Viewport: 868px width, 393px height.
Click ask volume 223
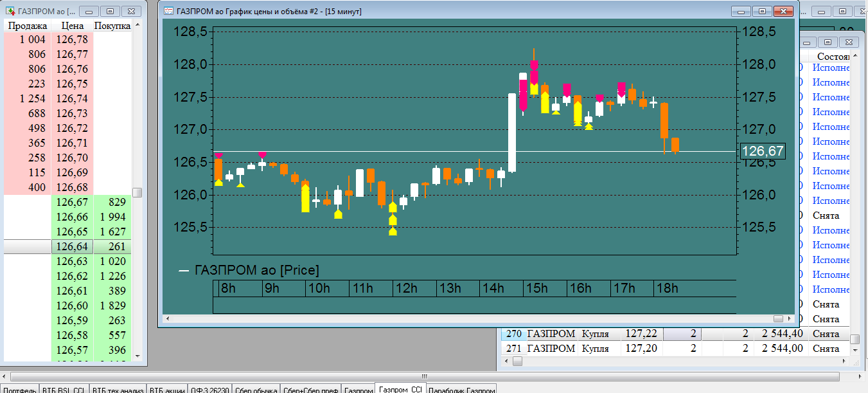27,84
